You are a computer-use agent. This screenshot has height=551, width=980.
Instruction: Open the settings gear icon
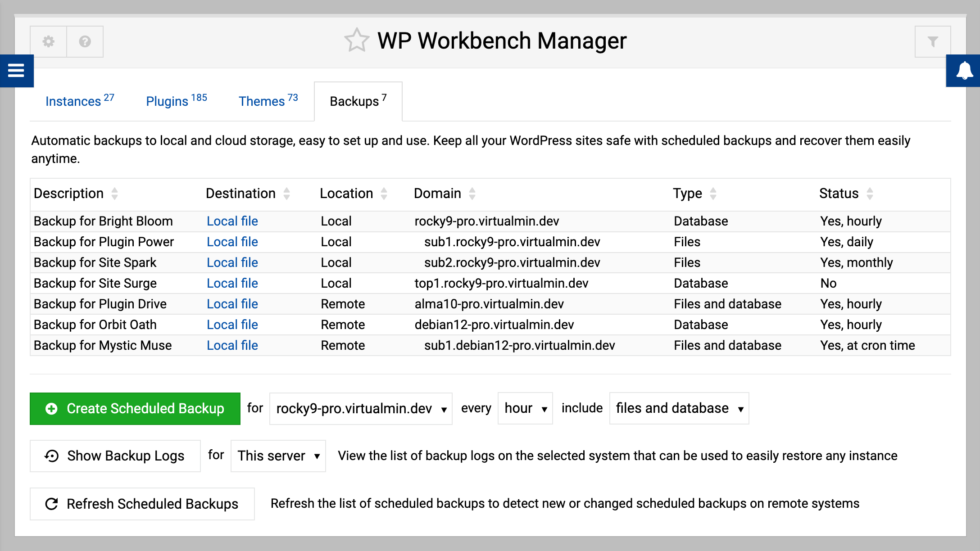[49, 41]
